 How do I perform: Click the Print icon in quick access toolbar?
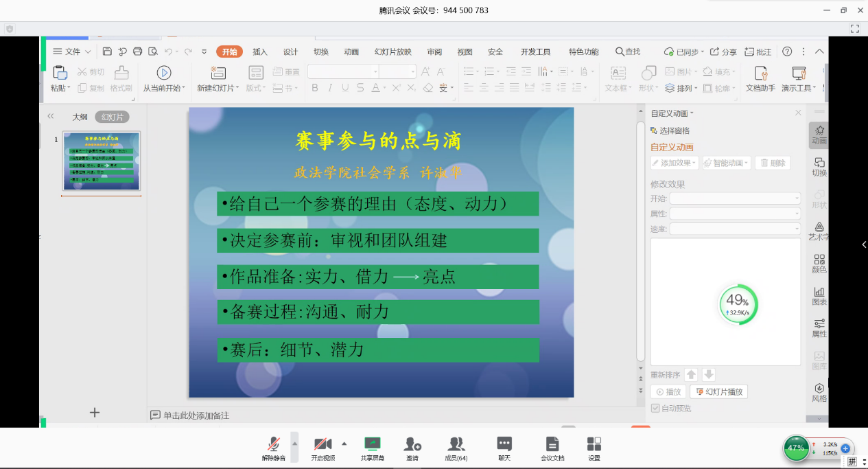tap(137, 52)
